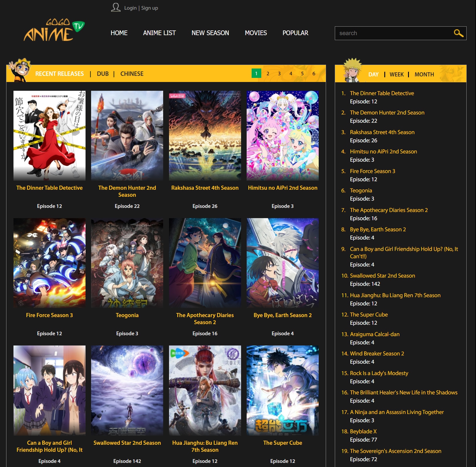Screen dimensions: 476x467
Task: Open ranking entry 4 Himitsu no AiPri
Action: 383,151
